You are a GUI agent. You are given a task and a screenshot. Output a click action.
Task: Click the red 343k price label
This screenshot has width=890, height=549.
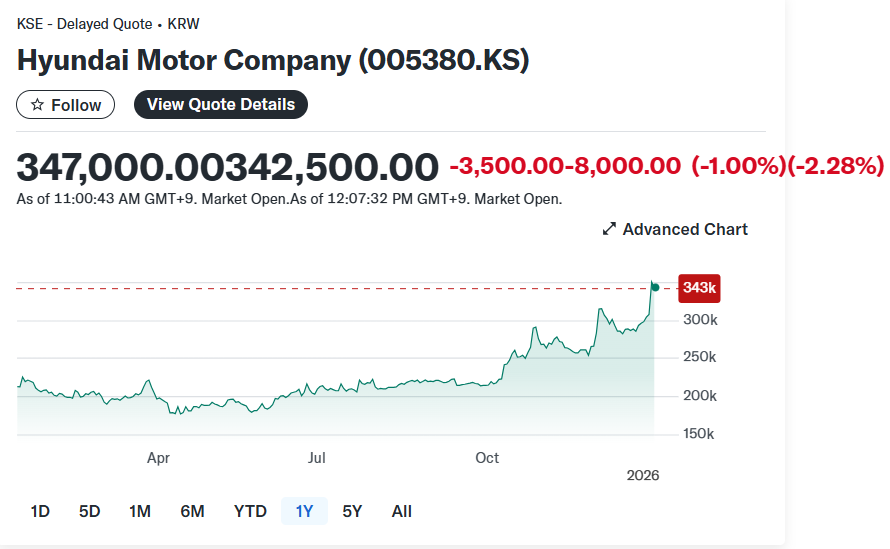[x=699, y=288]
